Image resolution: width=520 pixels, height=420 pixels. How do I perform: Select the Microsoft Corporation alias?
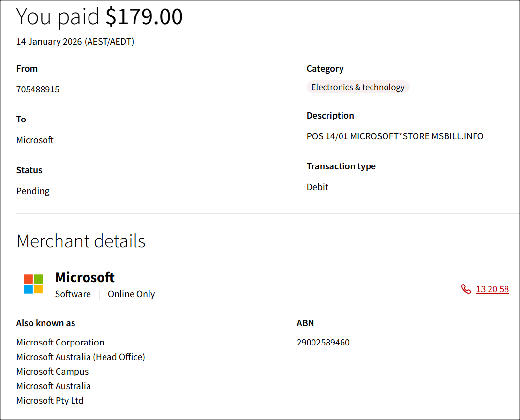[x=60, y=343]
